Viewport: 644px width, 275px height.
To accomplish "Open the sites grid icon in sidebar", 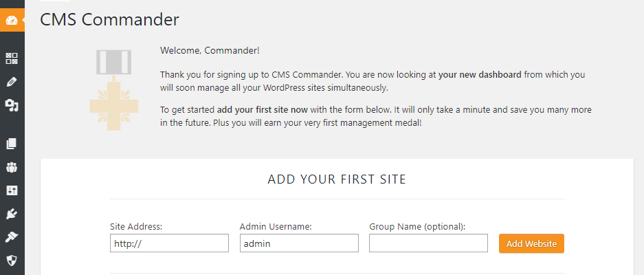I will point(12,58).
